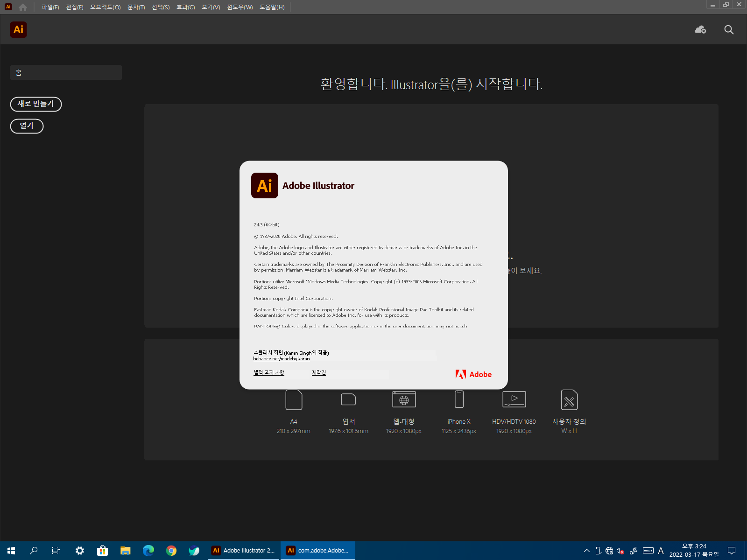Open the 오브젝트(O) menu
Screen dimensions: 747x560
click(106, 7)
